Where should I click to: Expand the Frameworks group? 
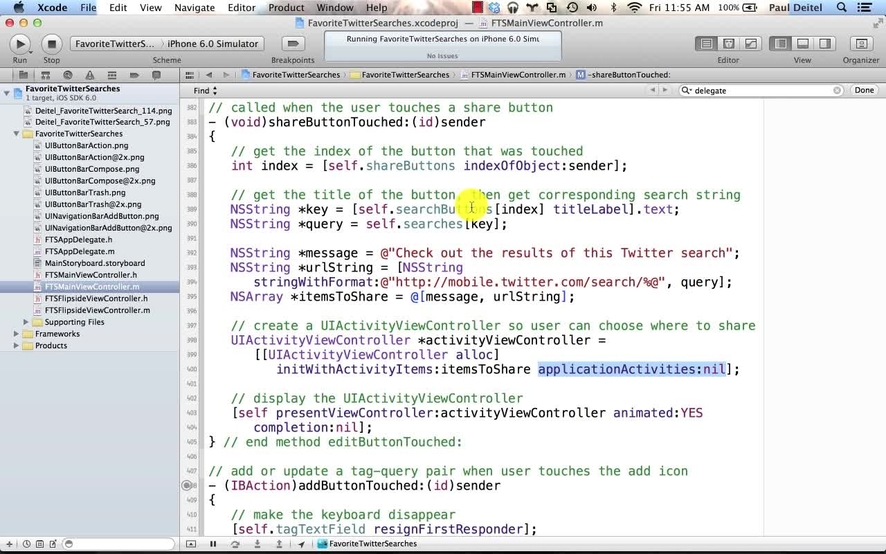16,334
